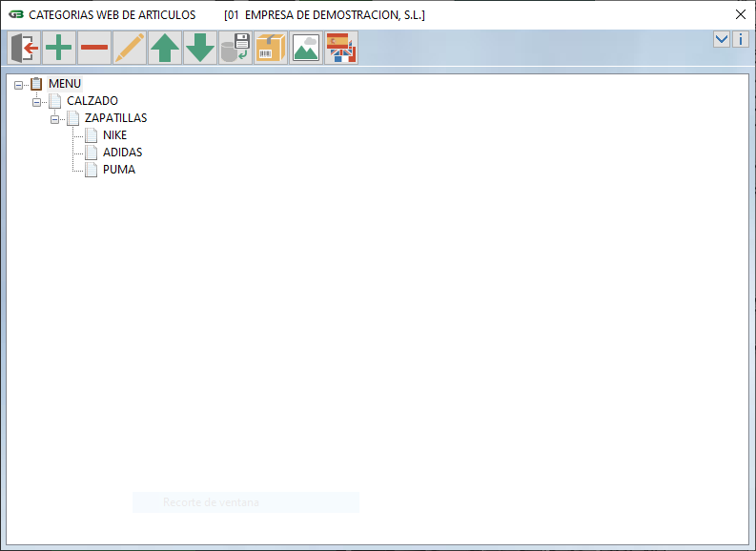Click the exit door icon in toolbar

(x=24, y=48)
